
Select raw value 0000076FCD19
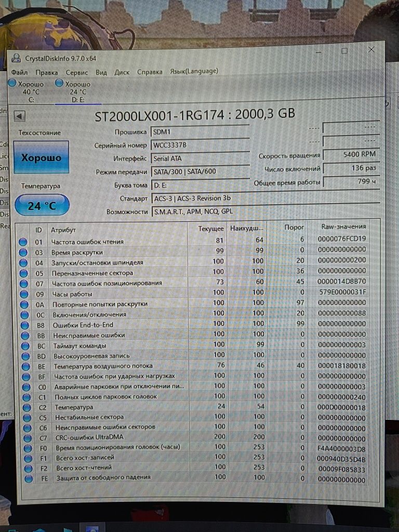pyautogui.click(x=342, y=239)
